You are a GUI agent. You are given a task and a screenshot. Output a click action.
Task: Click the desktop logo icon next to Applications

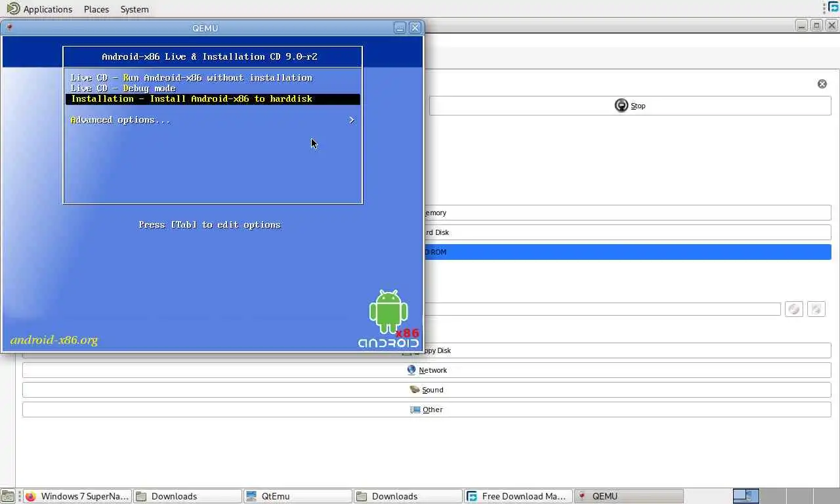[13, 9]
